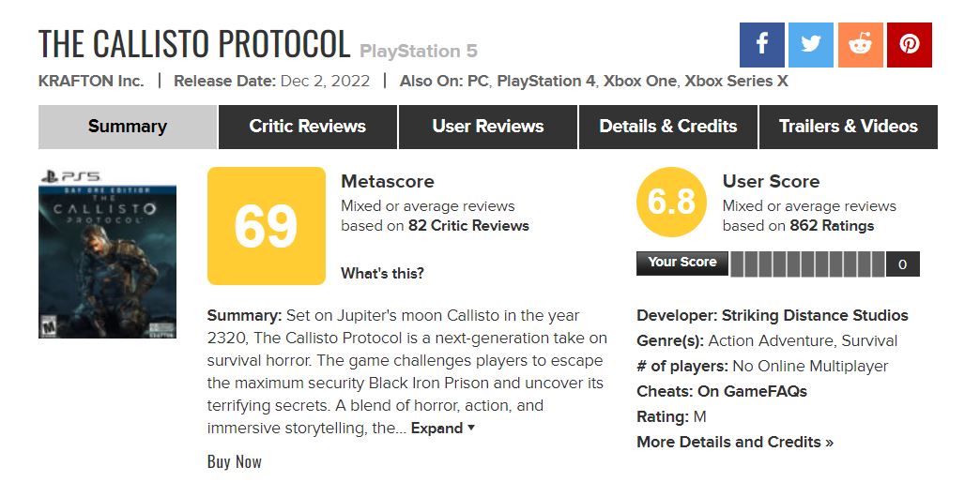
Task: Open More Details and Credits link
Action: [735, 442]
